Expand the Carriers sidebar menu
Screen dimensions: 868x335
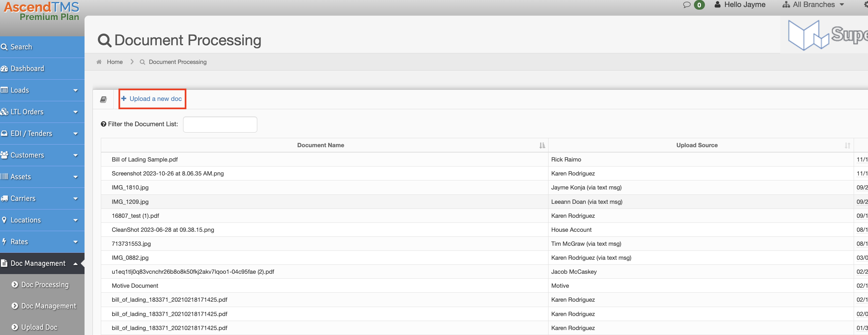tap(42, 198)
